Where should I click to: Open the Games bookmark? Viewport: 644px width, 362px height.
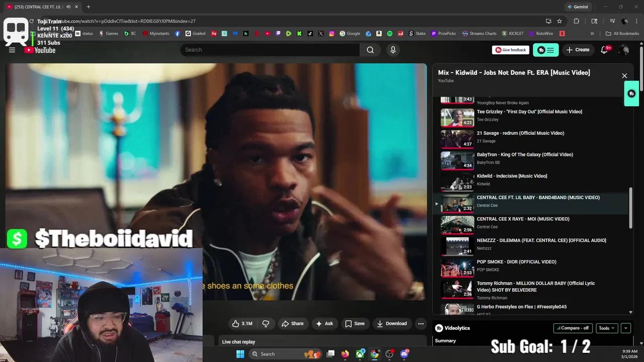point(109,34)
